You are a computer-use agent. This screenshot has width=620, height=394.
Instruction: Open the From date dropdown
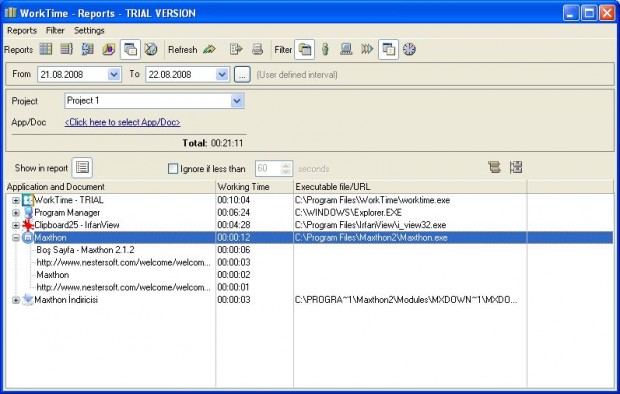pyautogui.click(x=114, y=74)
